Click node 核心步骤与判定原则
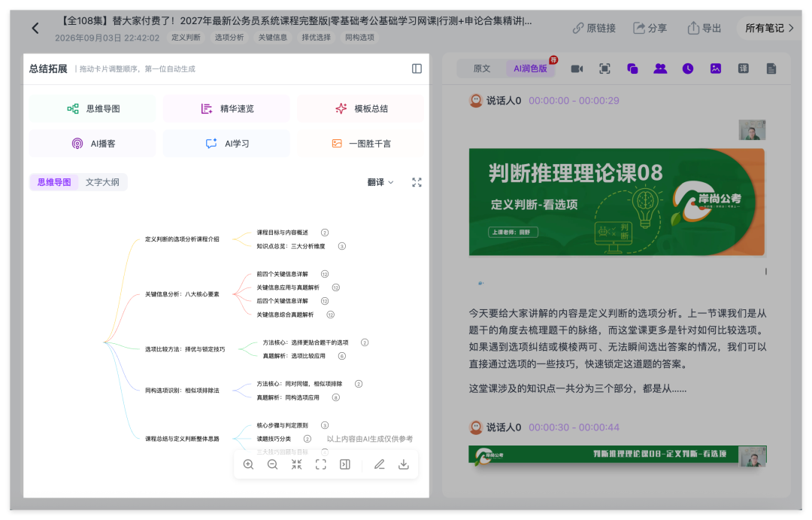 (282, 426)
